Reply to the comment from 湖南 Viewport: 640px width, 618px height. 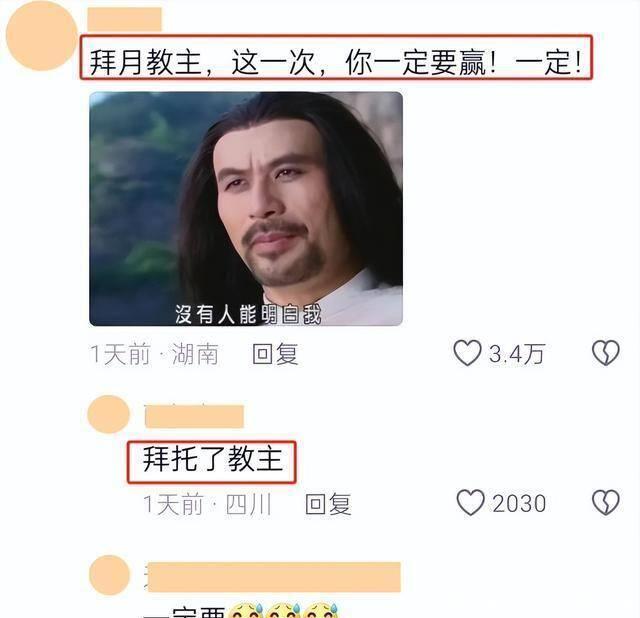pos(275,354)
